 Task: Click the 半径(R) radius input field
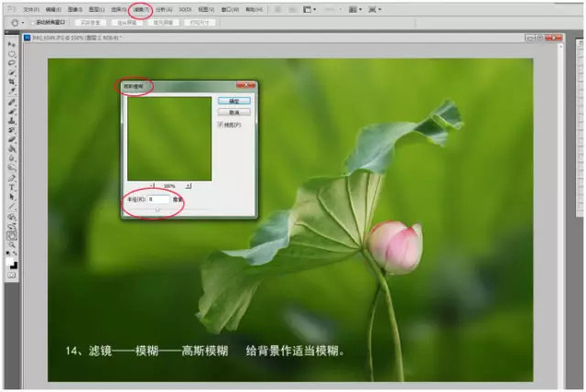tap(158, 200)
